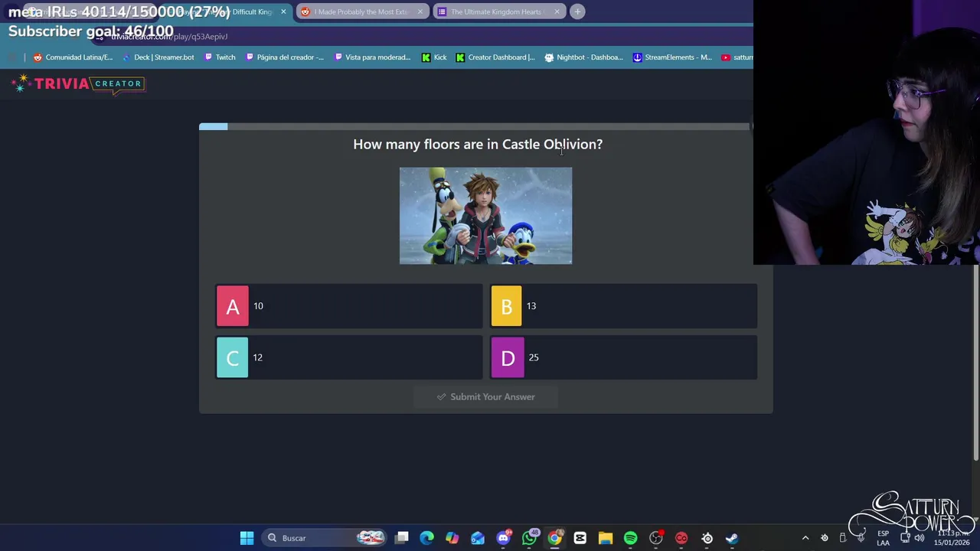The width and height of the screenshot is (980, 551).
Task: Open 'Página del creador' bookmark
Action: coord(284,57)
